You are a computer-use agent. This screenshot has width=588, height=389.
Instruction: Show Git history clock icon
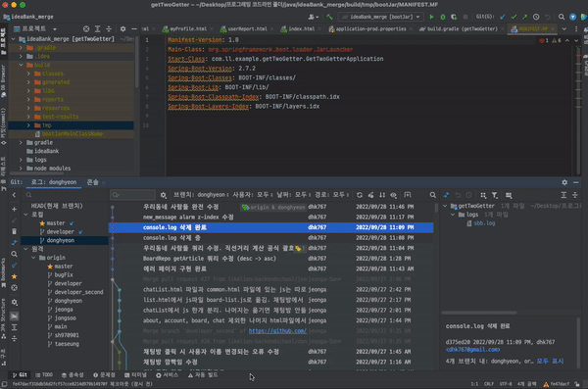coord(536,17)
